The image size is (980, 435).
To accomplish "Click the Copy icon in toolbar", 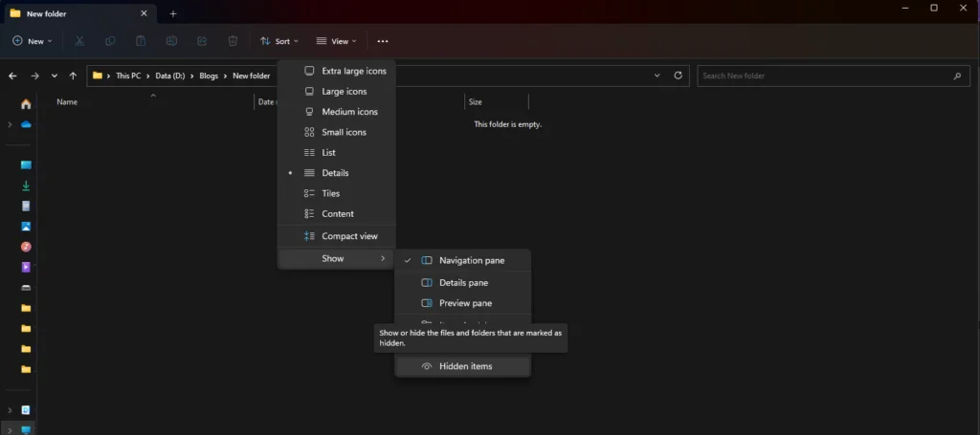I will coord(110,41).
